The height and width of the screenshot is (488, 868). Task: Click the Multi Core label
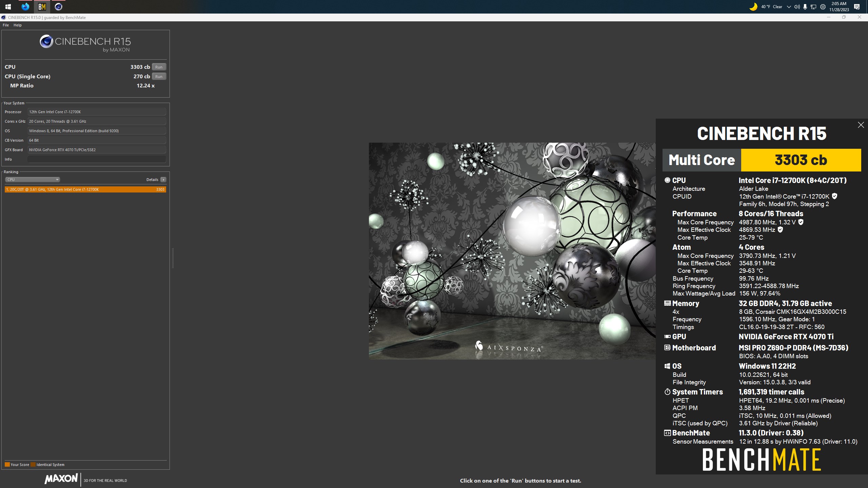click(x=702, y=160)
